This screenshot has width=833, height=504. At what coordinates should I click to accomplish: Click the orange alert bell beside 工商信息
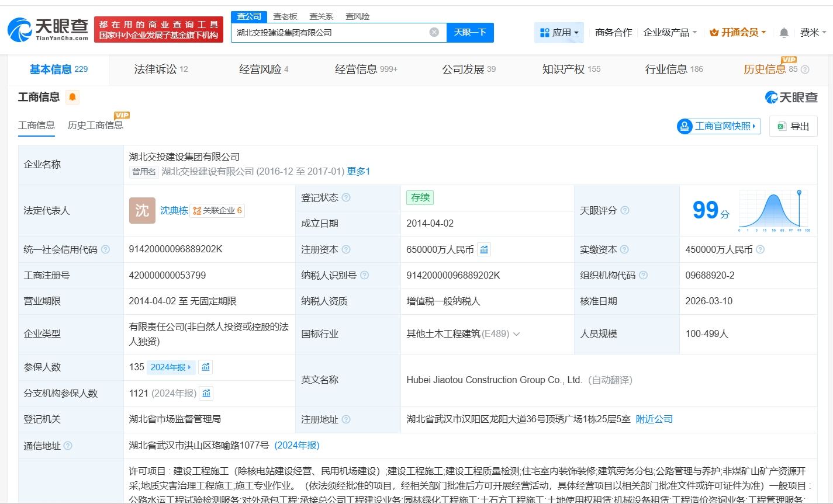point(72,98)
